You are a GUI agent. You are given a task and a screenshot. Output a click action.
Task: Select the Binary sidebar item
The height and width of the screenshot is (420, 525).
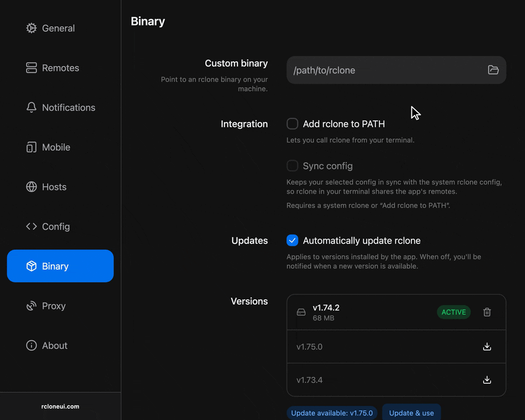(x=60, y=266)
